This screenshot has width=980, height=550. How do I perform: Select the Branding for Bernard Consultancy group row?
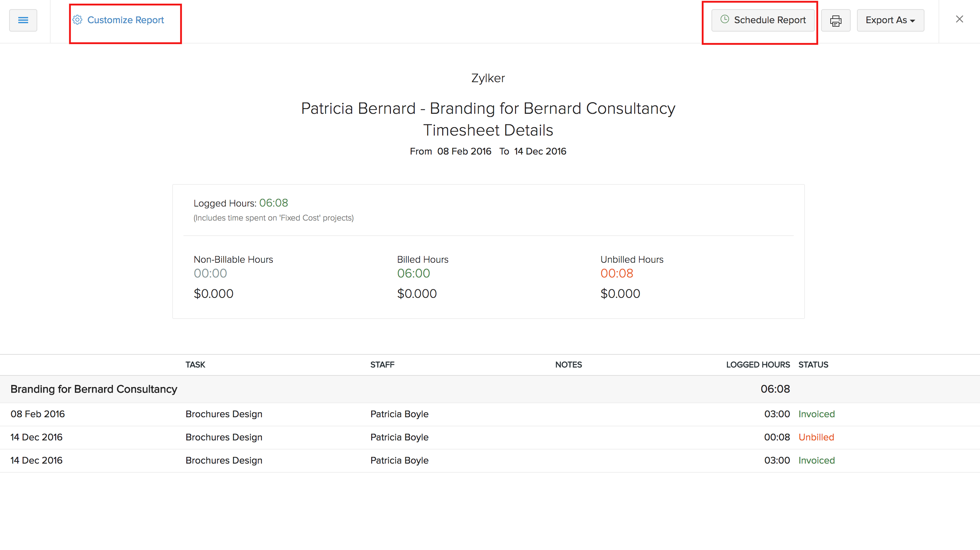tap(94, 389)
